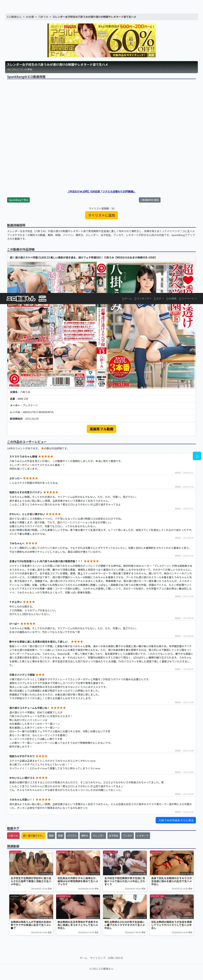This screenshot has width=203, height=980.
Task: Click the 2023/05/12 11:30 更新 text
Action: [x=19, y=70]
